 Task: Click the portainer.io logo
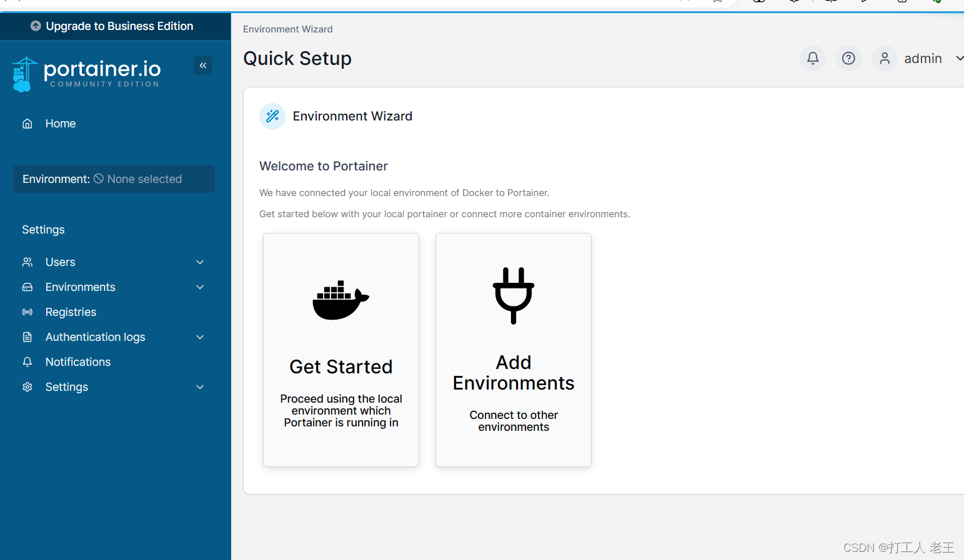click(x=86, y=74)
